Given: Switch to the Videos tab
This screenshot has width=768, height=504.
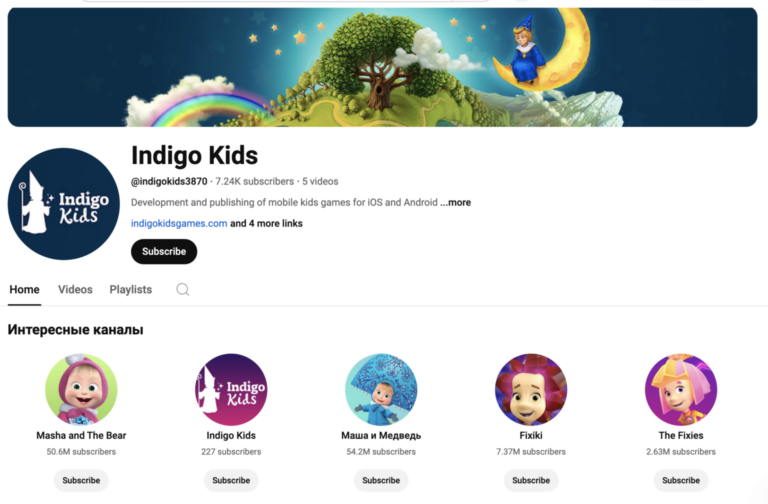Looking at the screenshot, I should [75, 289].
